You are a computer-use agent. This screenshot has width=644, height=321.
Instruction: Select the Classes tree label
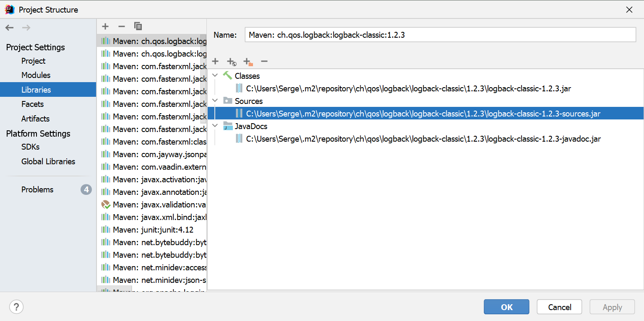pos(247,76)
